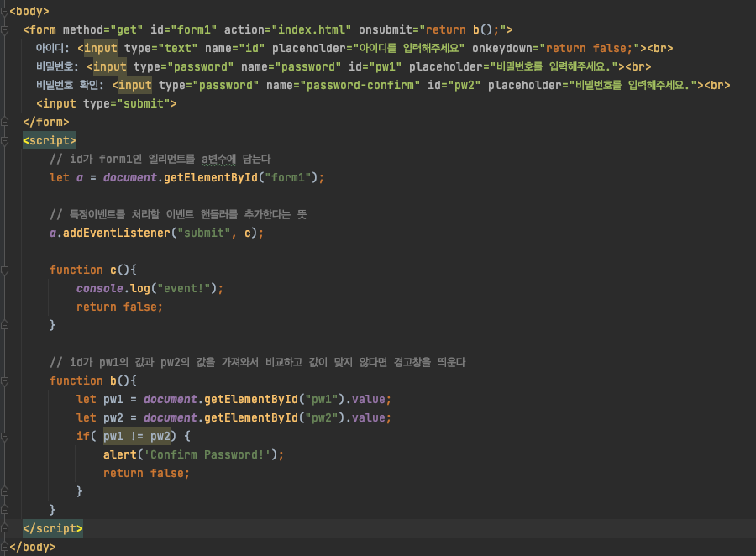This screenshot has width=756, height=556.
Task: Click the 아이디: label text
Action: (53, 48)
